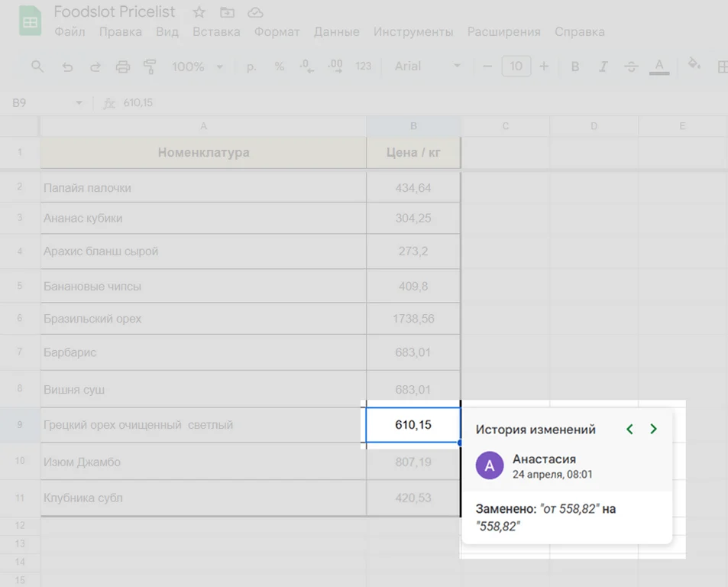This screenshot has height=587, width=728.
Task: Click the font size input field
Action: pos(516,66)
